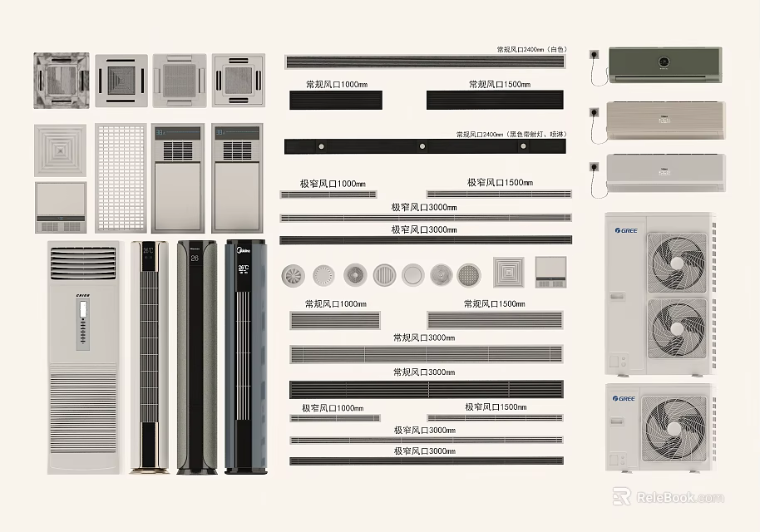Screen dimensions: 760x532
Task: Select the white and gold tower air conditioner
Action: pos(150,357)
